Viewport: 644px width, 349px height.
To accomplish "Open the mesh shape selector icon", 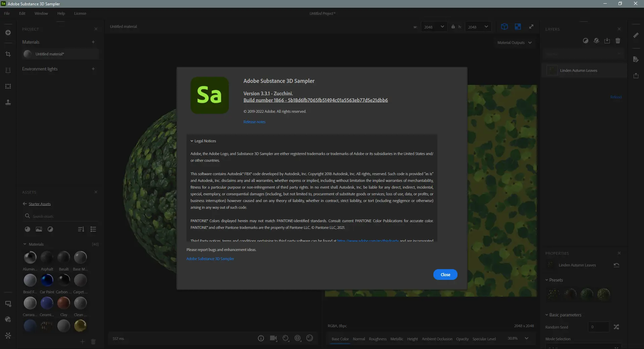I will pyautogui.click(x=285, y=338).
